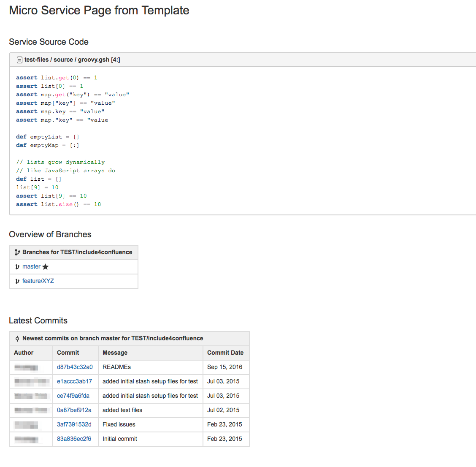Open the feature/XYZ branch
This screenshot has width=476, height=467.
coord(38,281)
